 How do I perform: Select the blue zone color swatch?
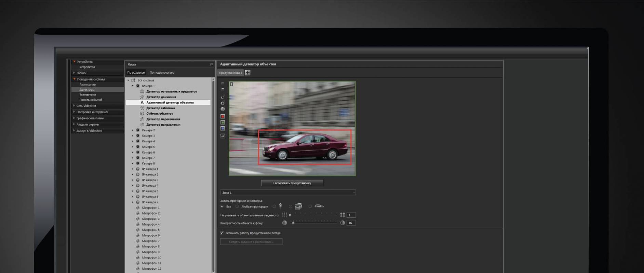223,129
